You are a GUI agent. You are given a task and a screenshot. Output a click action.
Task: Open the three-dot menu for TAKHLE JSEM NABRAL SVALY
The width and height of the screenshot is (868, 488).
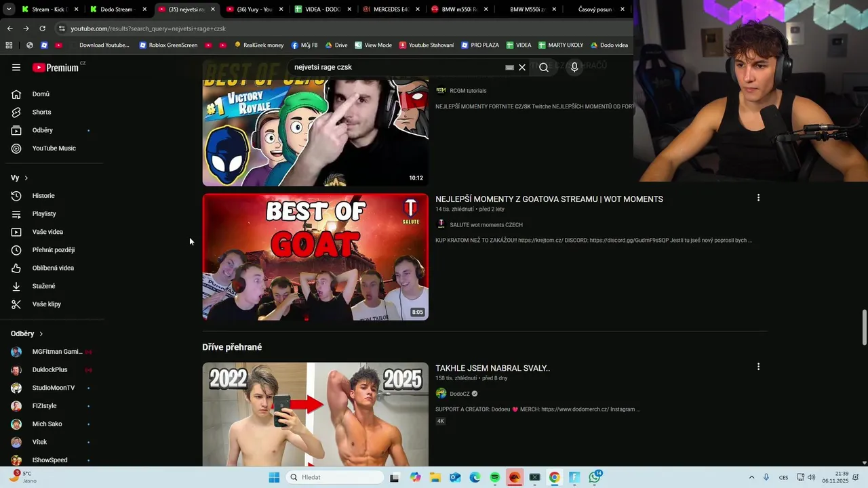(758, 367)
